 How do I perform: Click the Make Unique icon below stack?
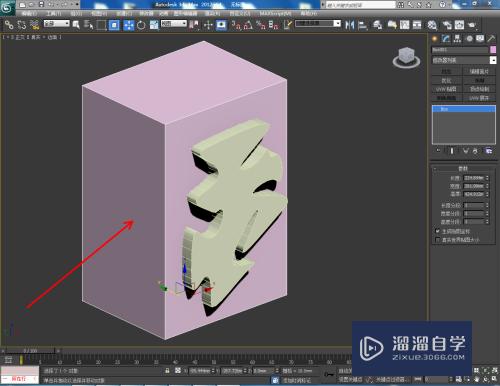[465, 151]
